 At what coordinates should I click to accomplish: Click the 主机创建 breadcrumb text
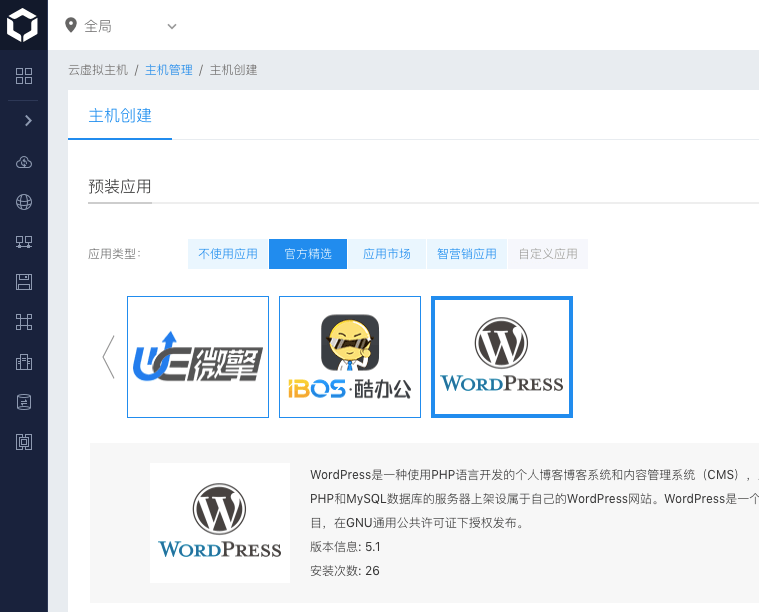(x=233, y=70)
